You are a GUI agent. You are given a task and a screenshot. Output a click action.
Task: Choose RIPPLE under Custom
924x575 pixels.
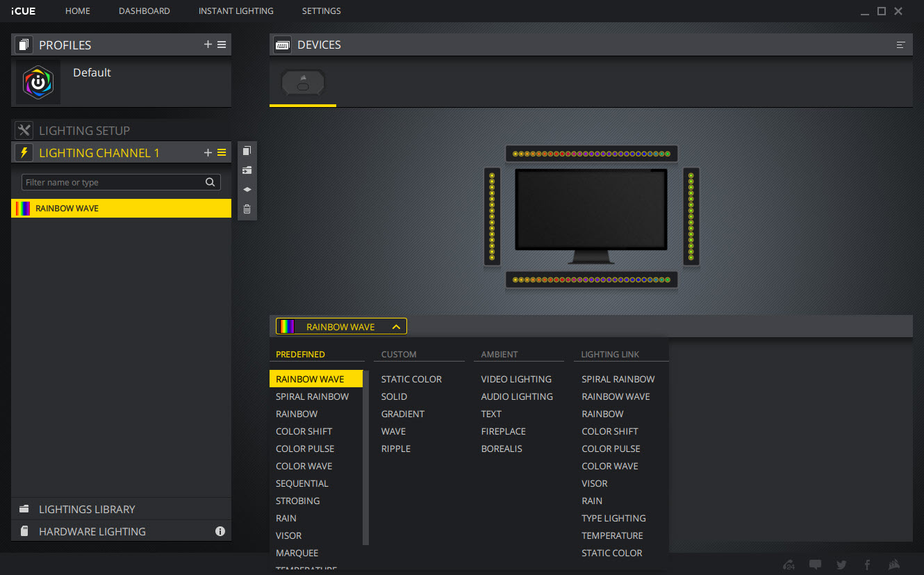396,448
